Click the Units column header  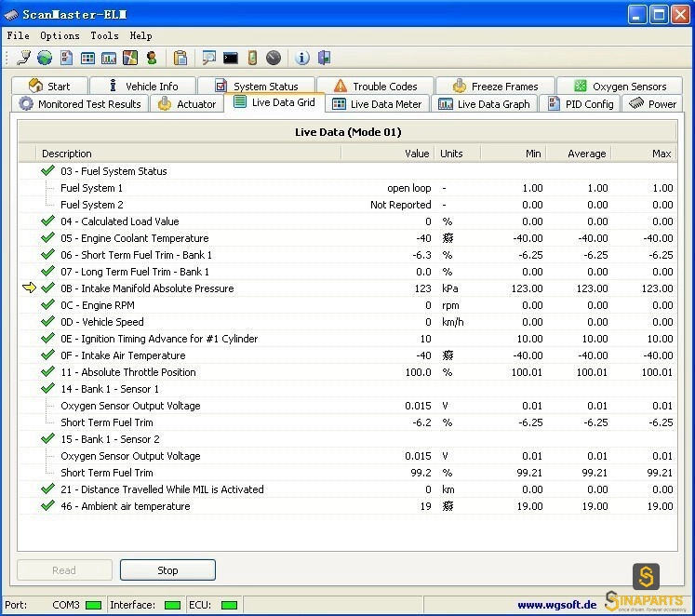(x=458, y=154)
